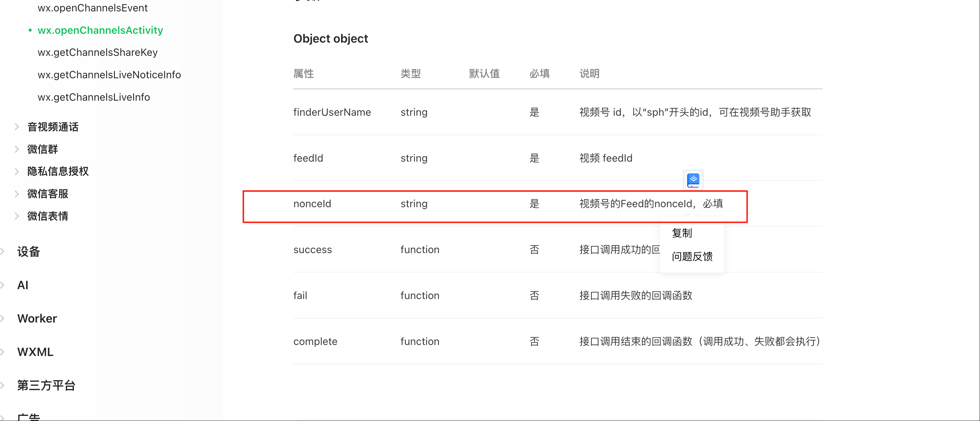
Task: Expand the AI category
Action: pos(22,285)
